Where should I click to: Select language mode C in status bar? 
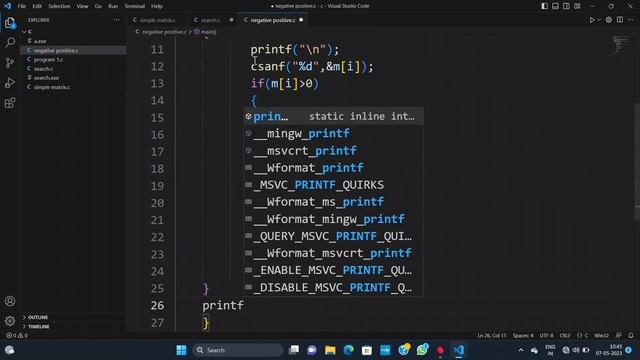(582, 336)
